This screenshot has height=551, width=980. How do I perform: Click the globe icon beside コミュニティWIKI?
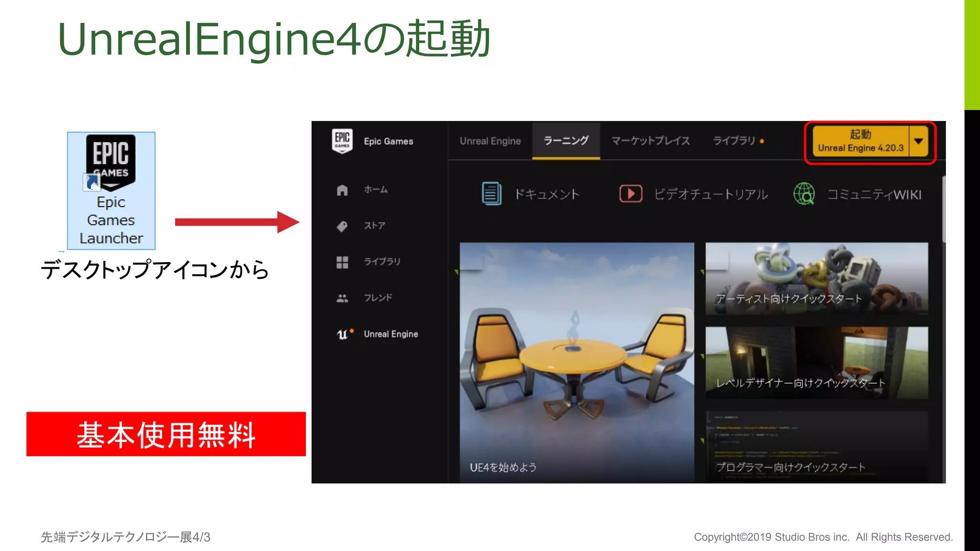(x=804, y=194)
